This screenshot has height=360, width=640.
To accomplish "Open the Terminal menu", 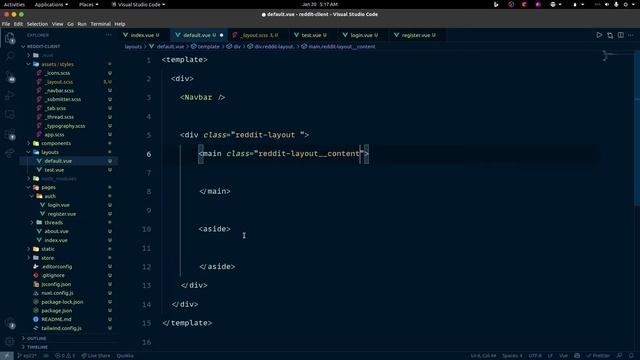I will coord(100,24).
